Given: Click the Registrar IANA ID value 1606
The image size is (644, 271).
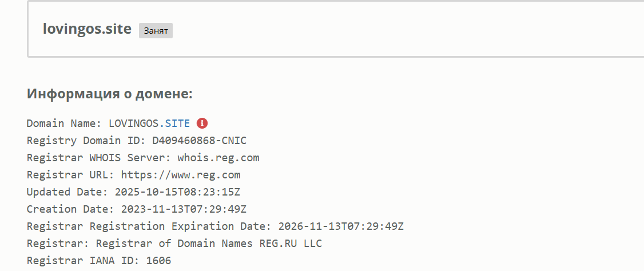Looking at the screenshot, I should point(158,260).
